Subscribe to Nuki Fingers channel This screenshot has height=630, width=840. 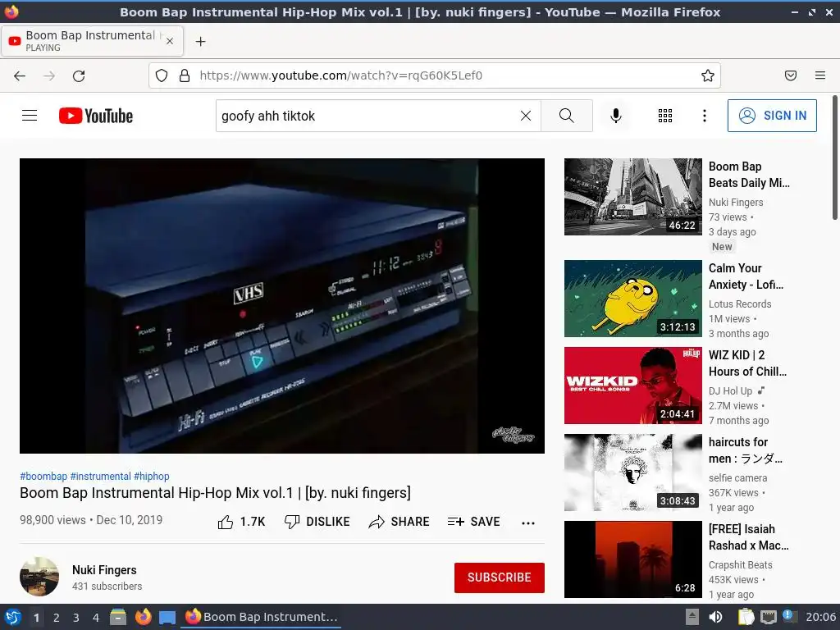pyautogui.click(x=500, y=577)
